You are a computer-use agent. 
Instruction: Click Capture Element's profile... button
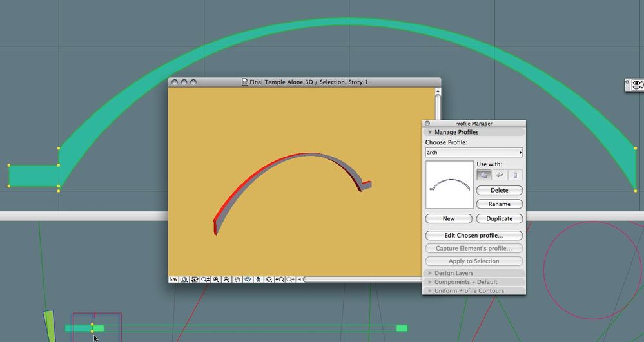474,248
